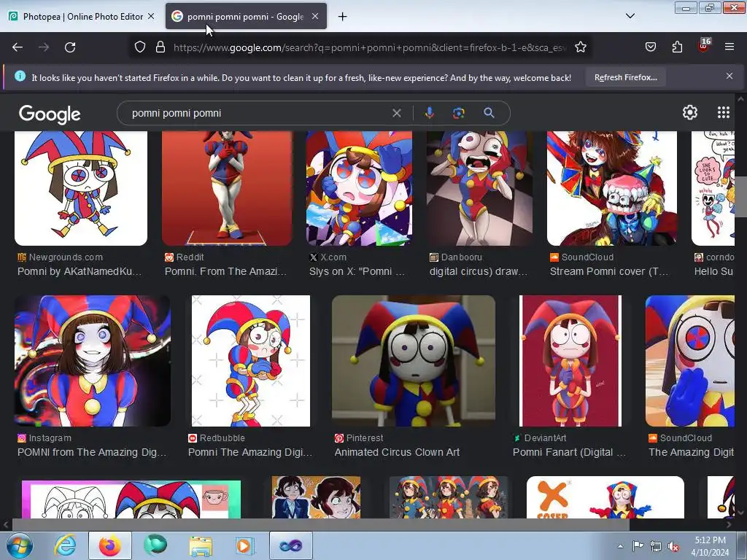Start a voice search with the microphone icon
Image resolution: width=747 pixels, height=560 pixels.
[x=429, y=113]
